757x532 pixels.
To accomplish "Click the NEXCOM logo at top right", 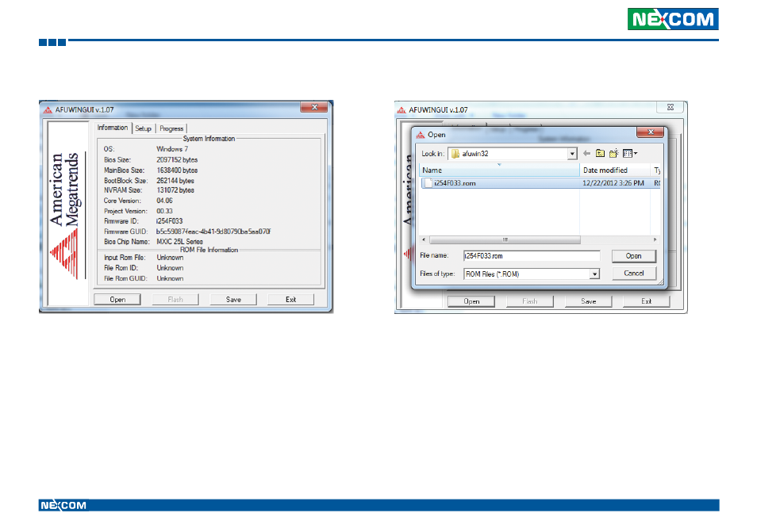I will point(673,19).
